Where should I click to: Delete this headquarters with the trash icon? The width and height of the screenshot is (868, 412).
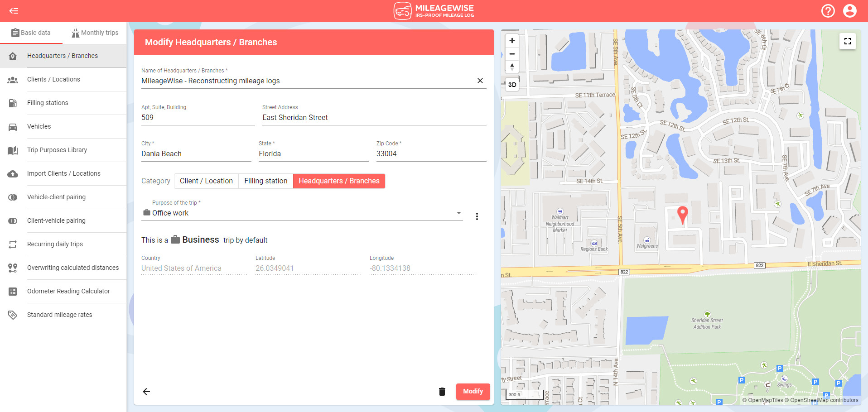(x=442, y=392)
